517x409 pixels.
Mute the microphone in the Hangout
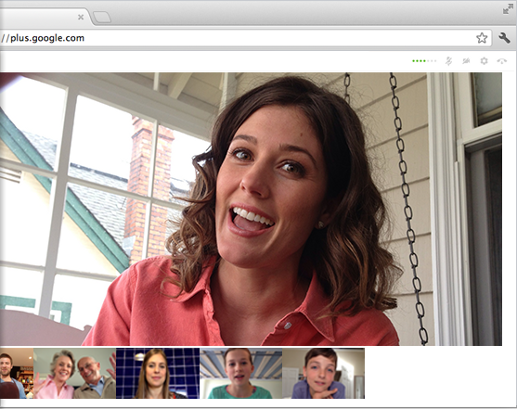pyautogui.click(x=449, y=61)
